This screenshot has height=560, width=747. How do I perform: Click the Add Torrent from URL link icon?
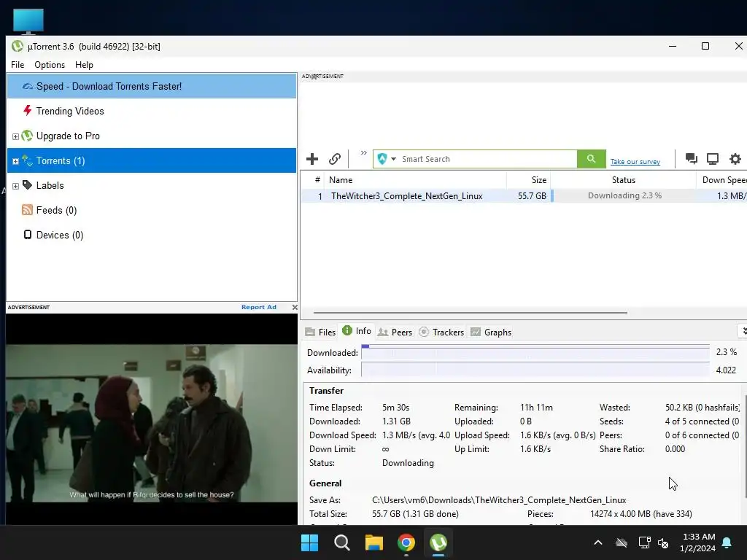(x=335, y=159)
